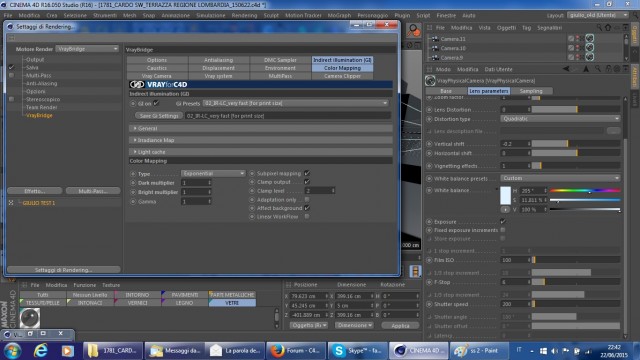This screenshot has width=640, height=360.
Task: Open the Rendering menu
Action: coord(244,16)
